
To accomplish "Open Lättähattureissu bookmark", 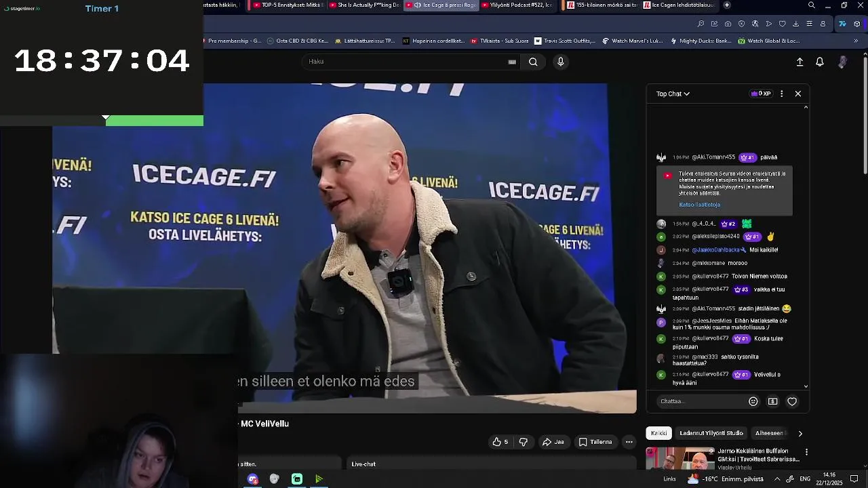I will pyautogui.click(x=365, y=41).
